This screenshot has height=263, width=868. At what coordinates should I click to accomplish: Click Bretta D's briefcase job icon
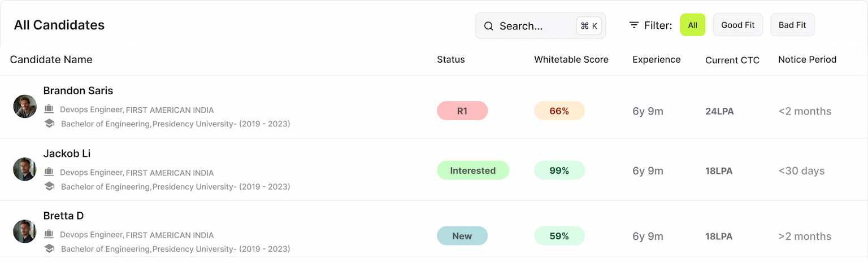[x=49, y=235]
